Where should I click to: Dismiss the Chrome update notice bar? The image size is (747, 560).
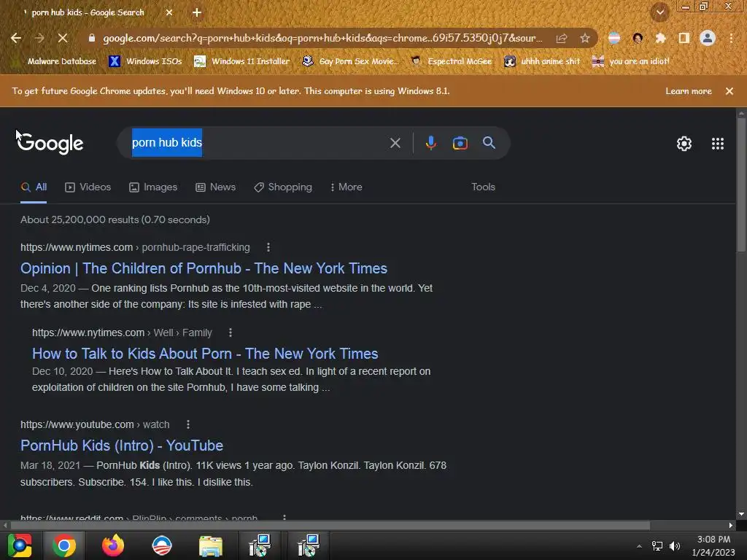point(729,91)
